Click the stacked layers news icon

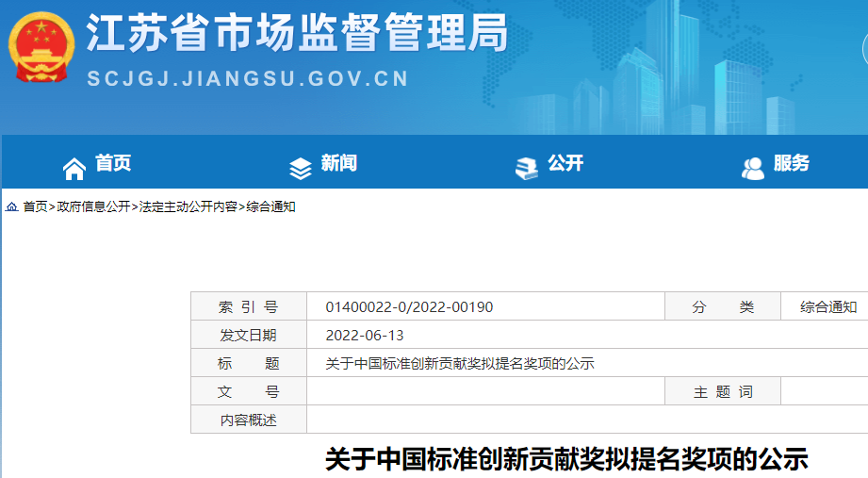pos(300,168)
